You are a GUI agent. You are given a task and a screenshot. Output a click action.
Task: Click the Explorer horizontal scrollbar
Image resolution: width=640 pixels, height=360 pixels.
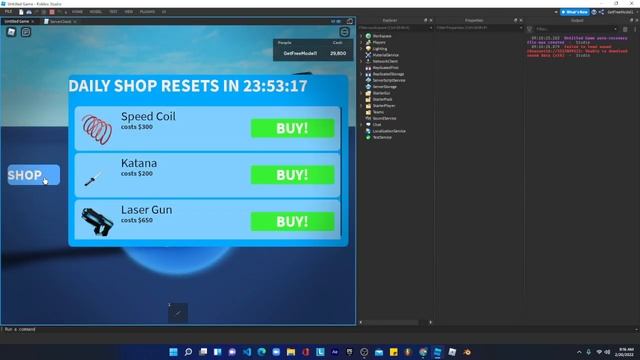coord(392,322)
